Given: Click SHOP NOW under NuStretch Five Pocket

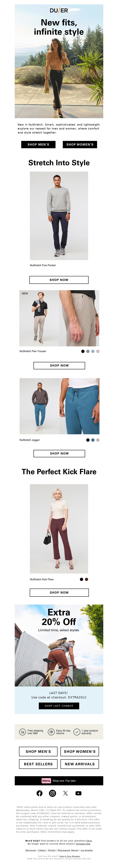Looking at the screenshot, I should pyautogui.click(x=59, y=280).
